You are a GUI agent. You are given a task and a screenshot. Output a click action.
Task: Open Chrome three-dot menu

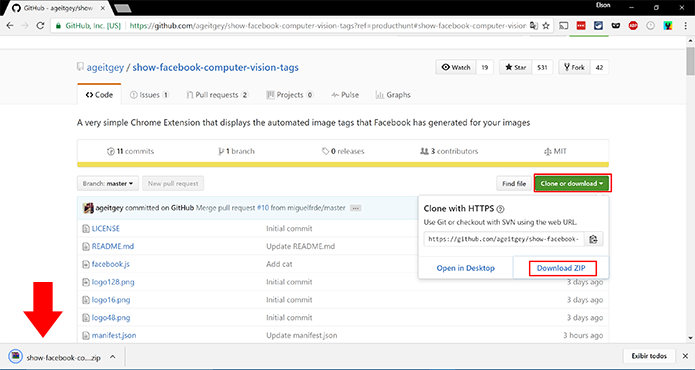click(685, 26)
